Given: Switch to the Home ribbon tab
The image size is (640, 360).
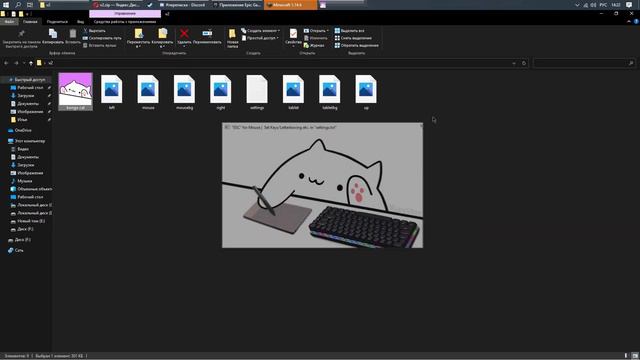Looking at the screenshot, I should pyautogui.click(x=30, y=22).
